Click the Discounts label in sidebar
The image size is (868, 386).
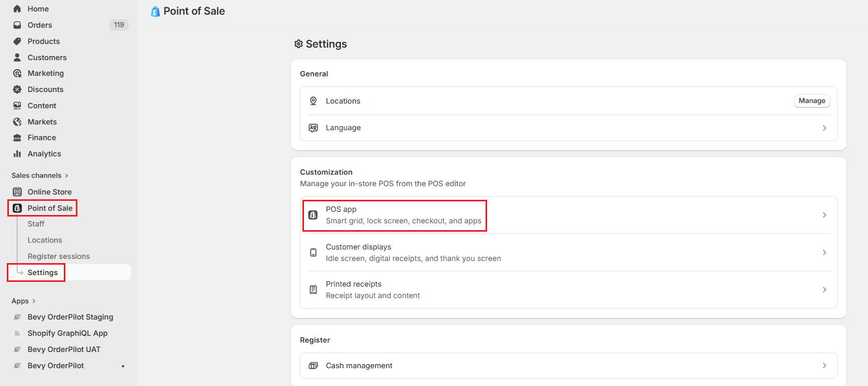point(46,89)
